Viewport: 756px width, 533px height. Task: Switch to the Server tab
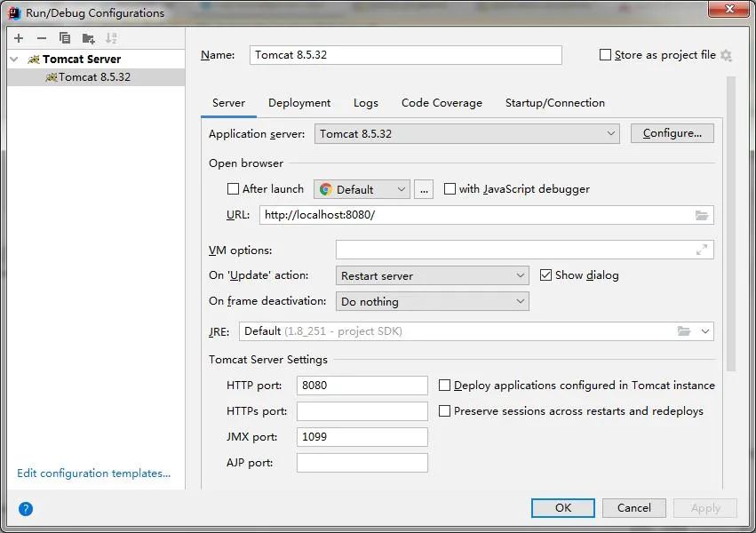pos(228,103)
